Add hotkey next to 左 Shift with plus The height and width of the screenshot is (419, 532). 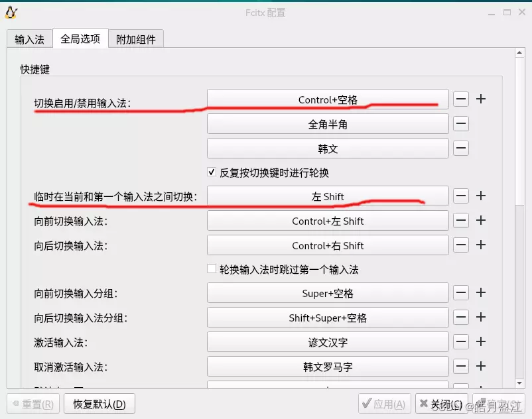481,196
